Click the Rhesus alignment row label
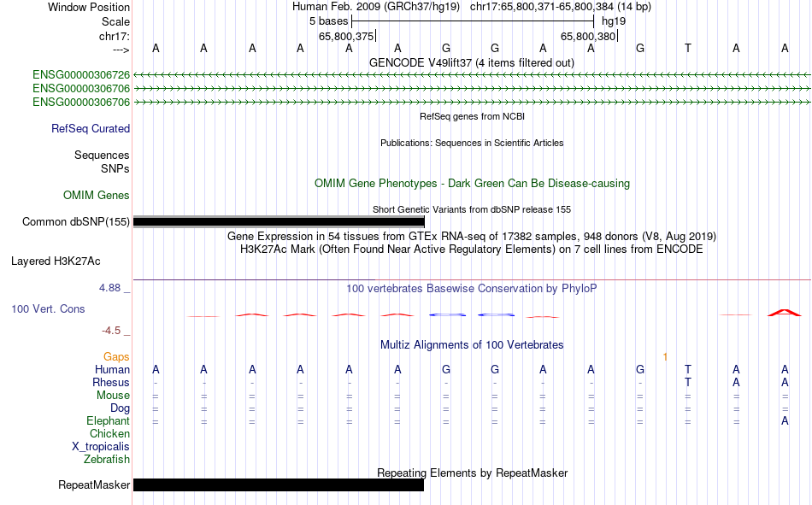The image size is (812, 505). (111, 382)
